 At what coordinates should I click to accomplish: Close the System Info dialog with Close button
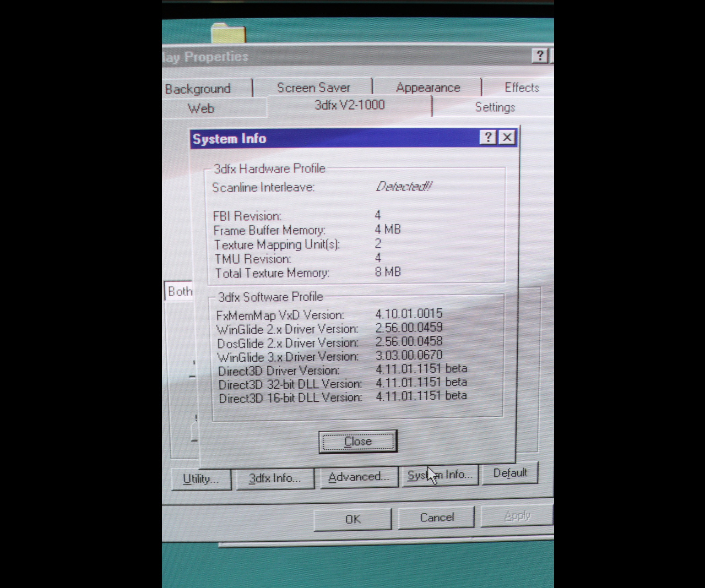tap(358, 442)
